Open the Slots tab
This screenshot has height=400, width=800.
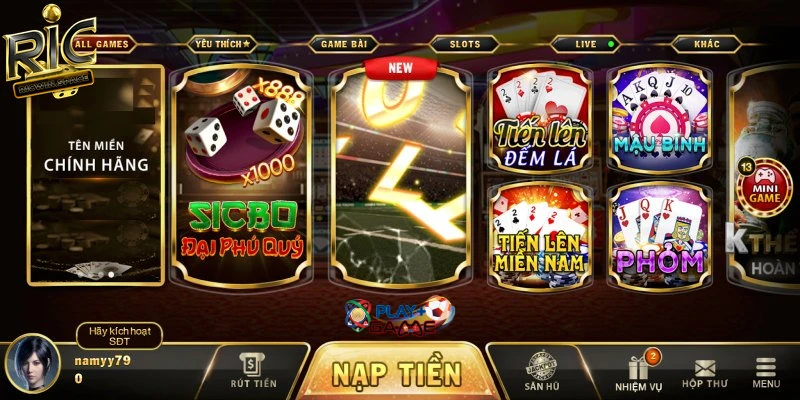465,44
